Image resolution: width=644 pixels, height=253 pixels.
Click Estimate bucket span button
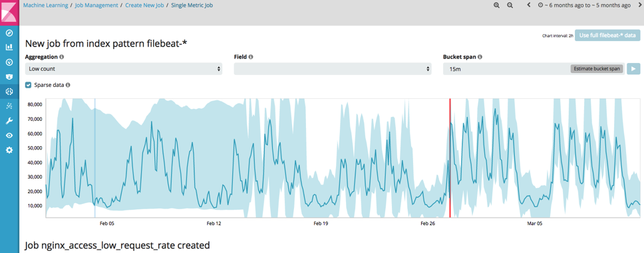pos(597,69)
